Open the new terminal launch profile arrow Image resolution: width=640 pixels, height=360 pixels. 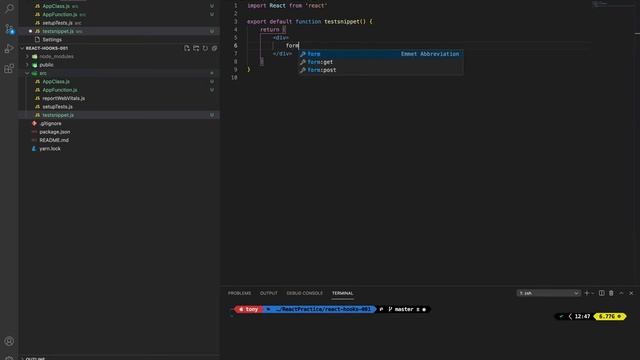pyautogui.click(x=593, y=293)
